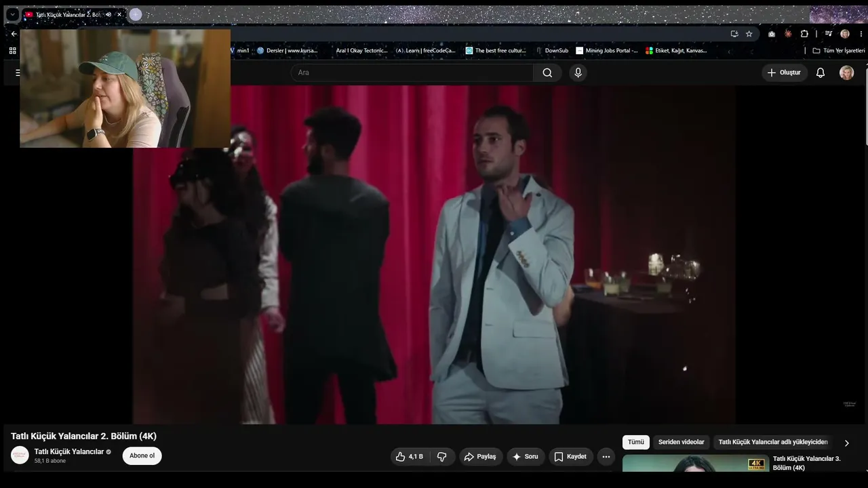Click the Oluştur create button
The width and height of the screenshot is (868, 488).
(x=785, y=73)
